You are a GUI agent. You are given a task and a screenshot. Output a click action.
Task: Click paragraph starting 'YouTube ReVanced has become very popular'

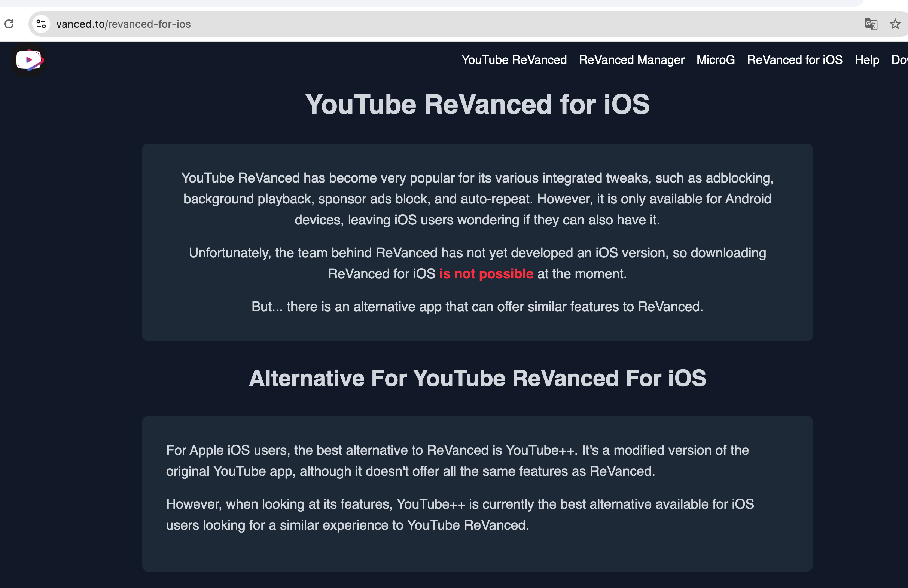pyautogui.click(x=477, y=199)
